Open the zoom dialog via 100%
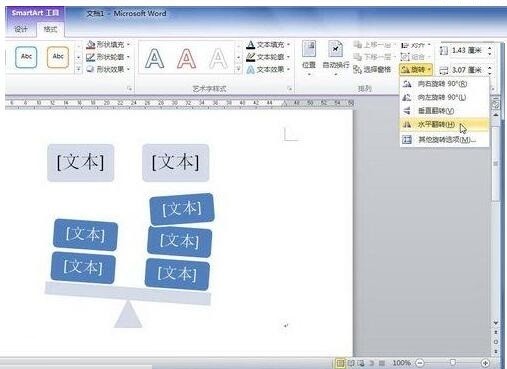Image resolution: width=507 pixels, height=369 pixels. click(401, 363)
